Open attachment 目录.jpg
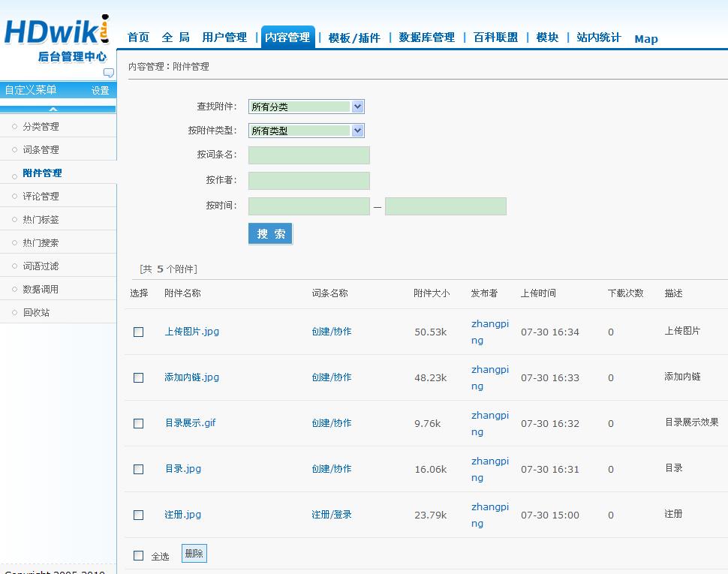Image resolution: width=728 pixels, height=574 pixels. point(183,469)
